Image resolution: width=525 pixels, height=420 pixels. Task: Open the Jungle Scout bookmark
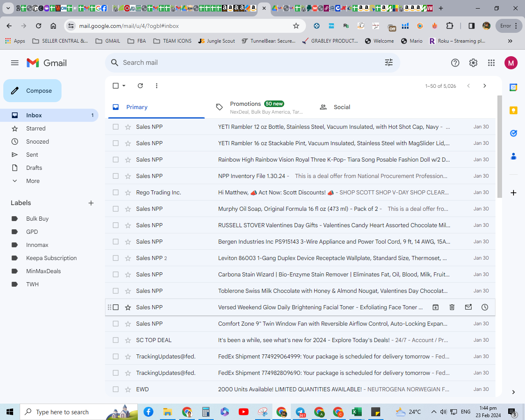(x=217, y=41)
